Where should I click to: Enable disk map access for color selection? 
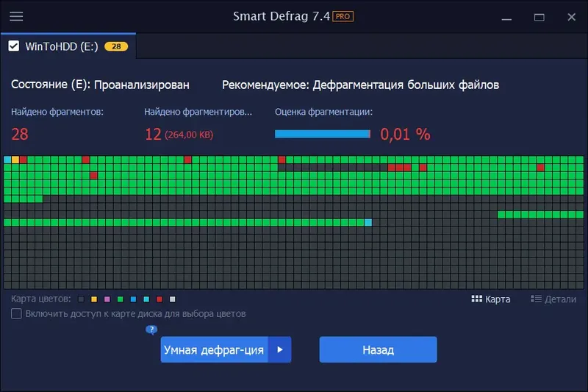click(16, 313)
